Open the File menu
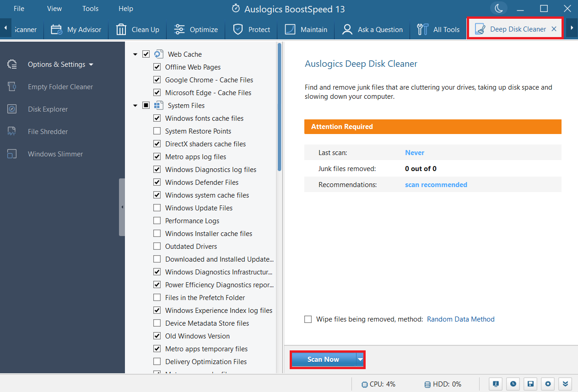 click(19, 9)
